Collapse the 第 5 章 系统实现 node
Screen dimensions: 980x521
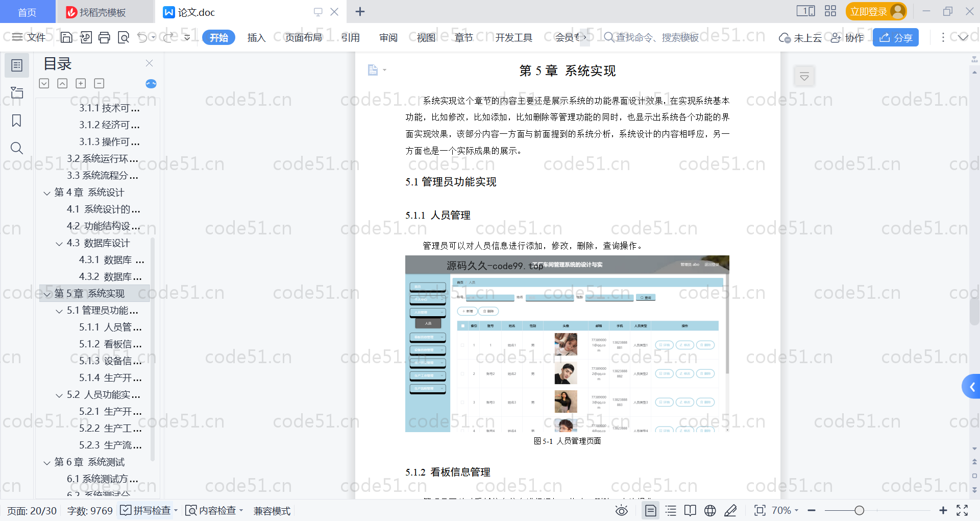[x=47, y=294]
